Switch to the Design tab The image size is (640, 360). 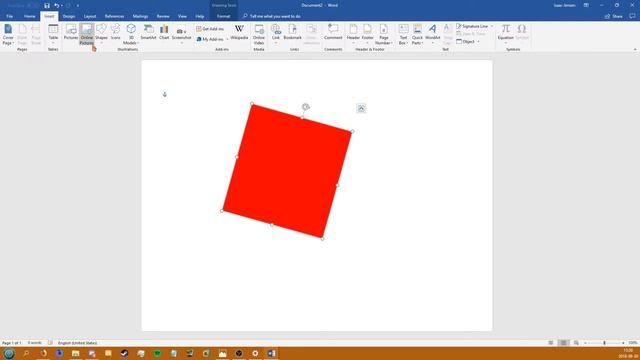click(69, 16)
